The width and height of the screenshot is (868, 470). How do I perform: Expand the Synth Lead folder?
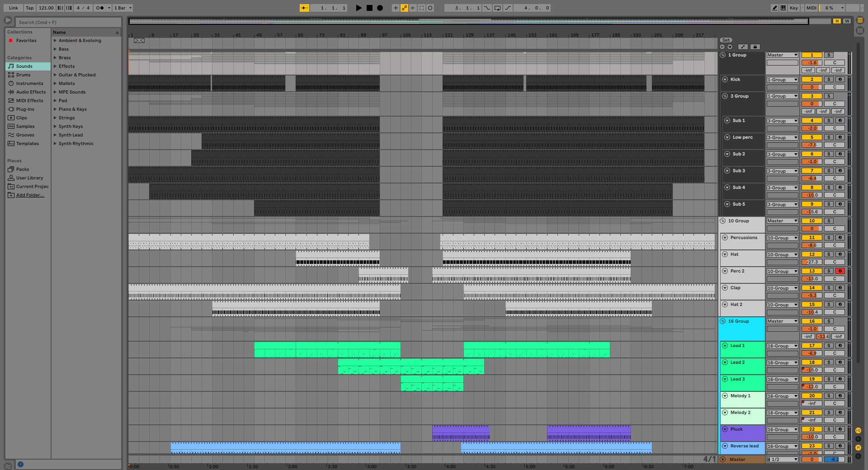click(55, 135)
